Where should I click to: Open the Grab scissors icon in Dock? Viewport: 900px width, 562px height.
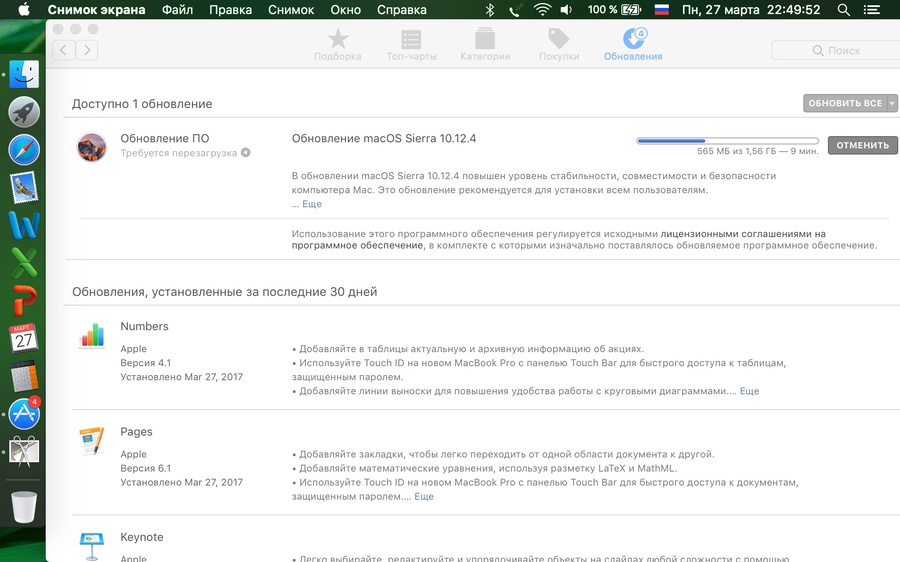[x=24, y=452]
